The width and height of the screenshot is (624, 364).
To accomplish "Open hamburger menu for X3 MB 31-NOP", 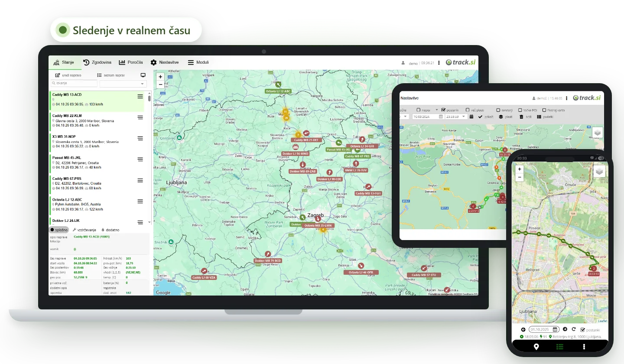I will pyautogui.click(x=140, y=138).
